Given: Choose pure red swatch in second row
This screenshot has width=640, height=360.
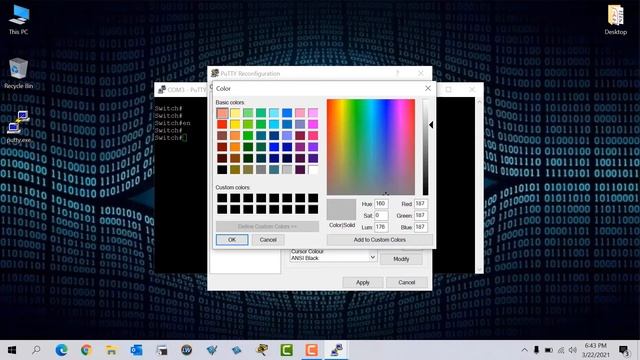Looking at the screenshot, I should pyautogui.click(x=222, y=124).
